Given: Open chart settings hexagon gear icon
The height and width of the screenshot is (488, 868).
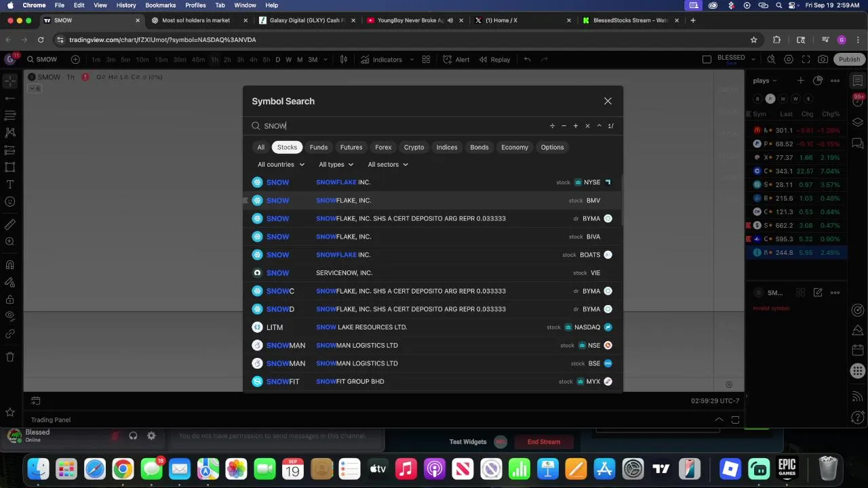Looking at the screenshot, I should pos(789,60).
